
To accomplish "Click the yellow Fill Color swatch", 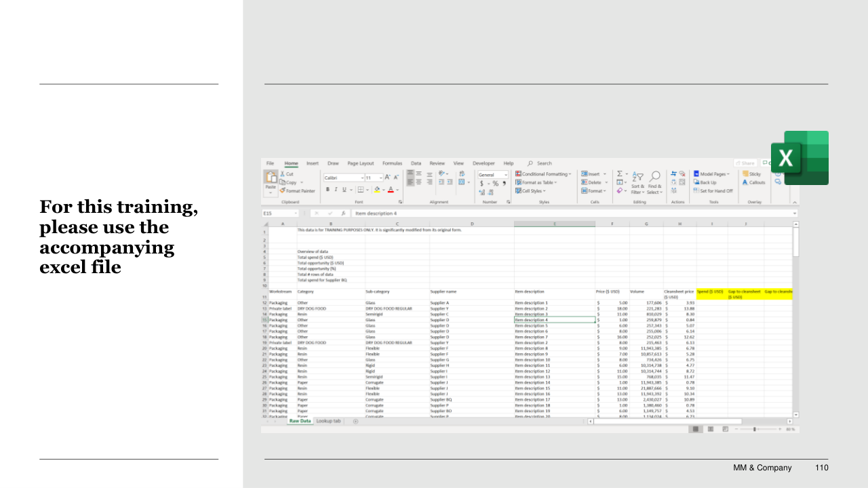I will [x=377, y=190].
